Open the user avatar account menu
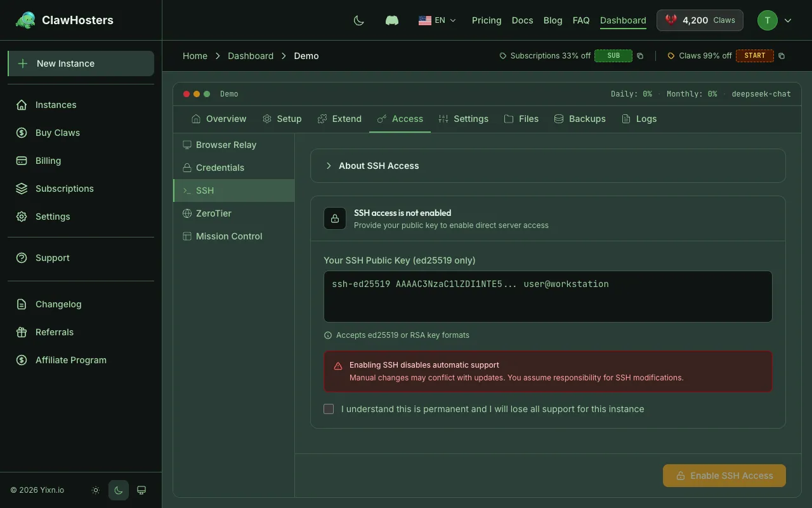 pos(775,20)
